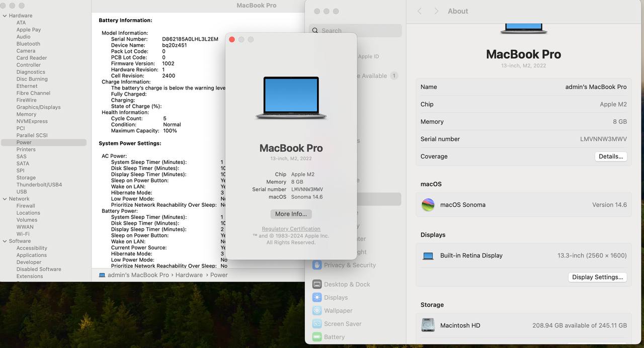Screen dimensions: 644x348
Task: Click the Name row value admin's MacBook Pro
Action: click(596, 87)
